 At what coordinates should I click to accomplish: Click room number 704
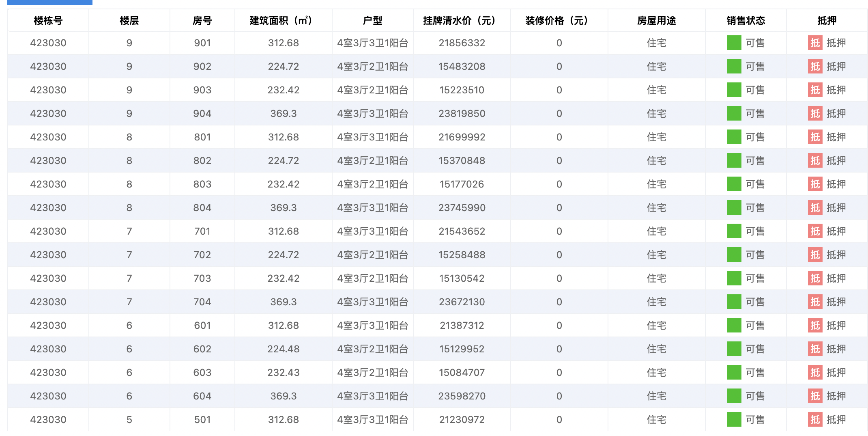click(202, 302)
